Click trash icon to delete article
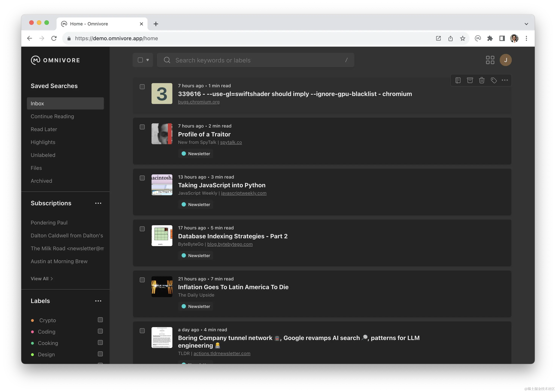Image resolution: width=556 pixels, height=392 pixels. pyautogui.click(x=482, y=80)
